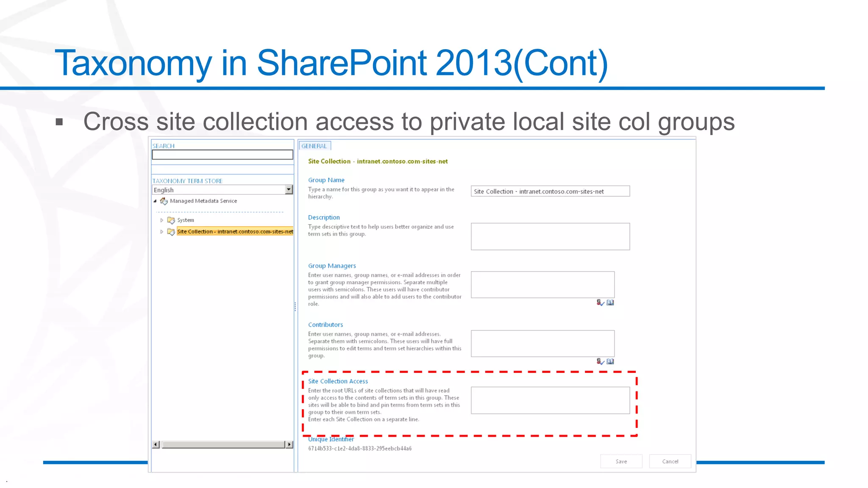Click the Group Name text field
Viewport: 868px width, 488px height.
[550, 191]
